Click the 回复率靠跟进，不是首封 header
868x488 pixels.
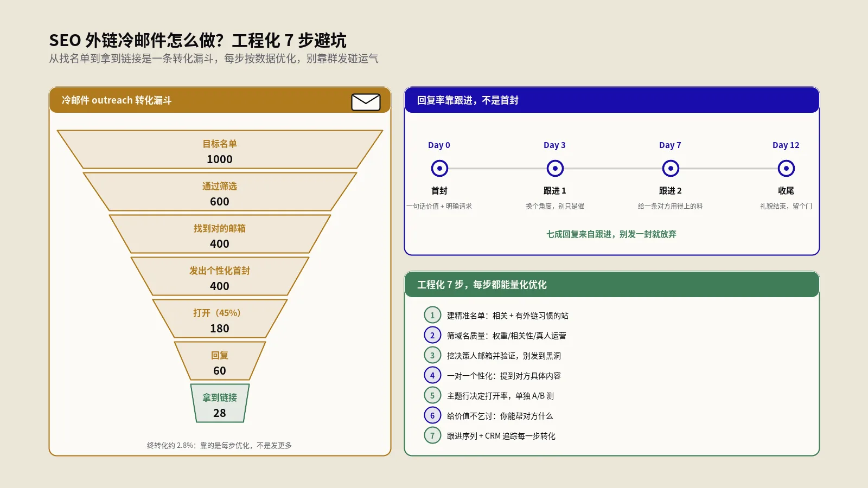(612, 100)
